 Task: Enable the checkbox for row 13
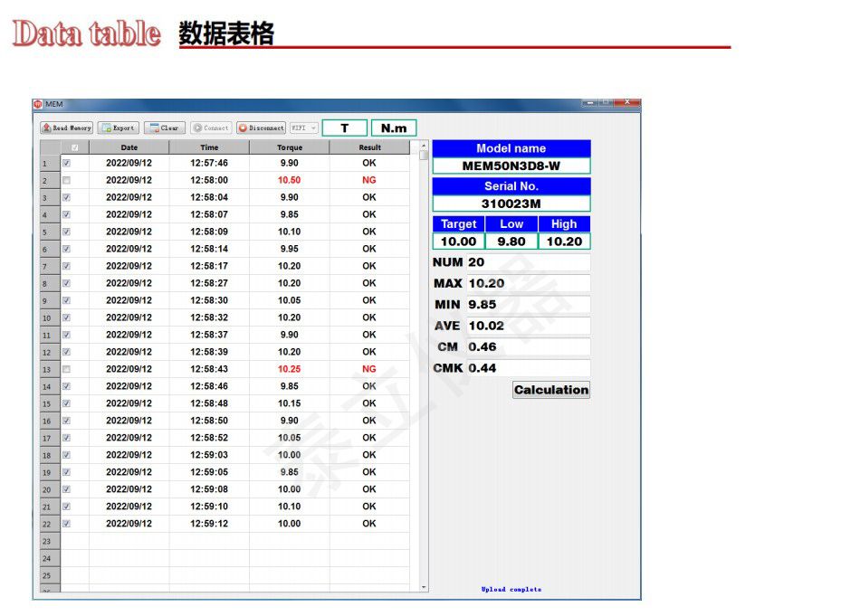[66, 369]
